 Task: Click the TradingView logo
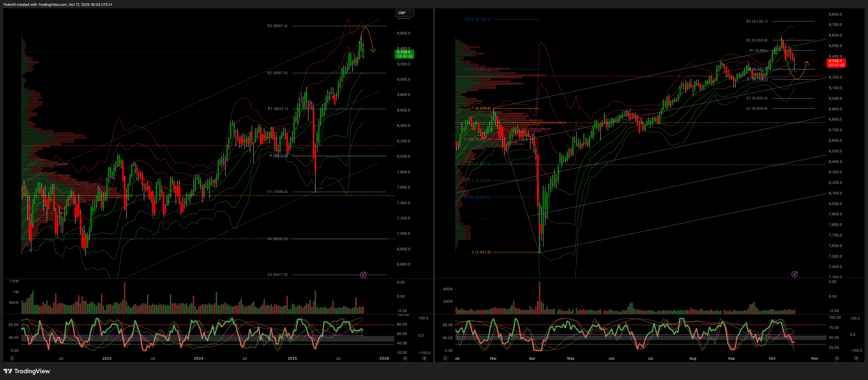26,371
